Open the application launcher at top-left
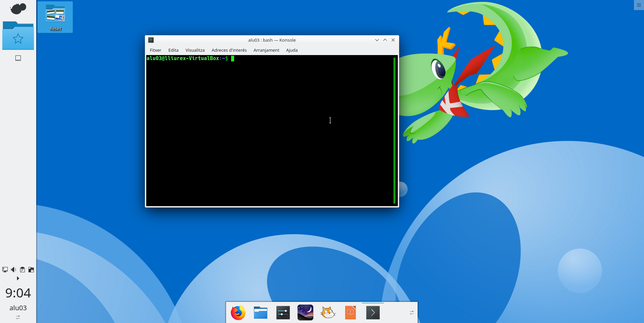The width and height of the screenshot is (644, 323). tap(18, 9)
